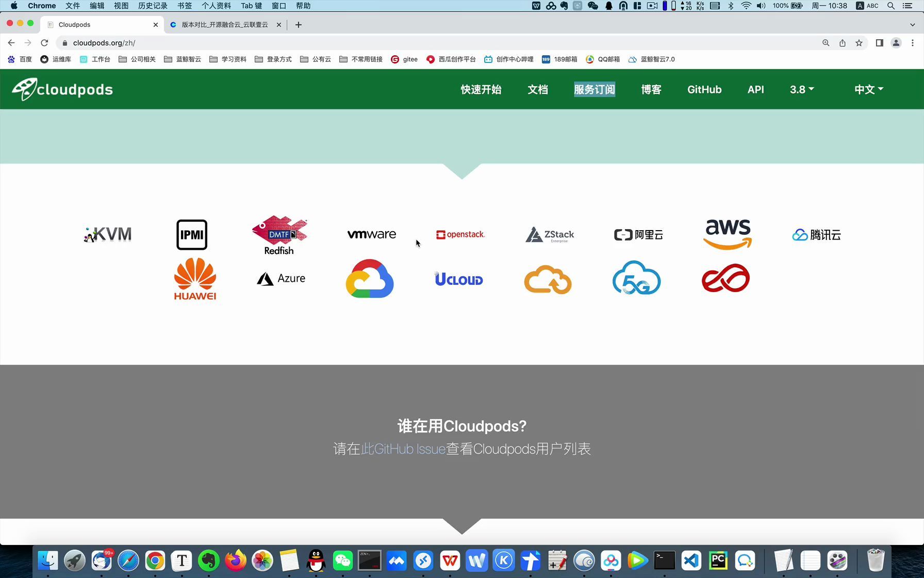924x578 pixels.
Task: Open 服务订阅 in navigation
Action: pyautogui.click(x=595, y=89)
